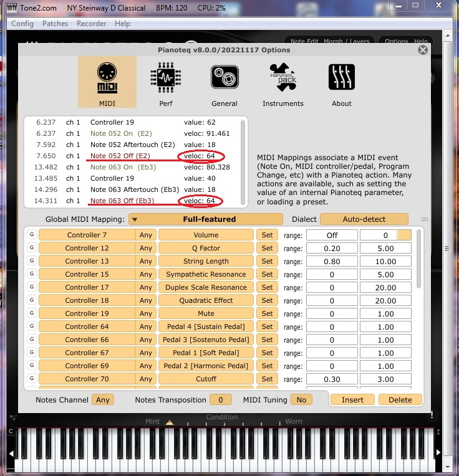Viewport: 459px width, 476px height.
Task: Click the Tone2.com piano app icon
Action: (x=12, y=7)
